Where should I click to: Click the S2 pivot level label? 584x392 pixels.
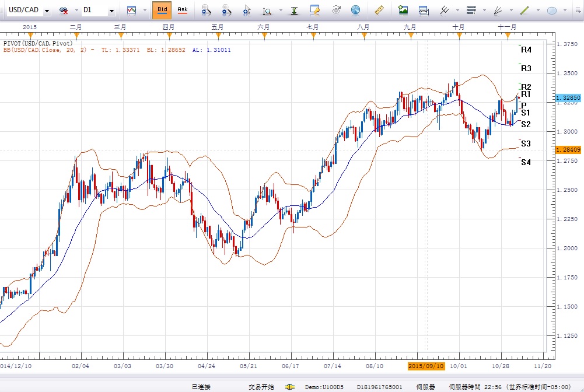[x=526, y=124]
